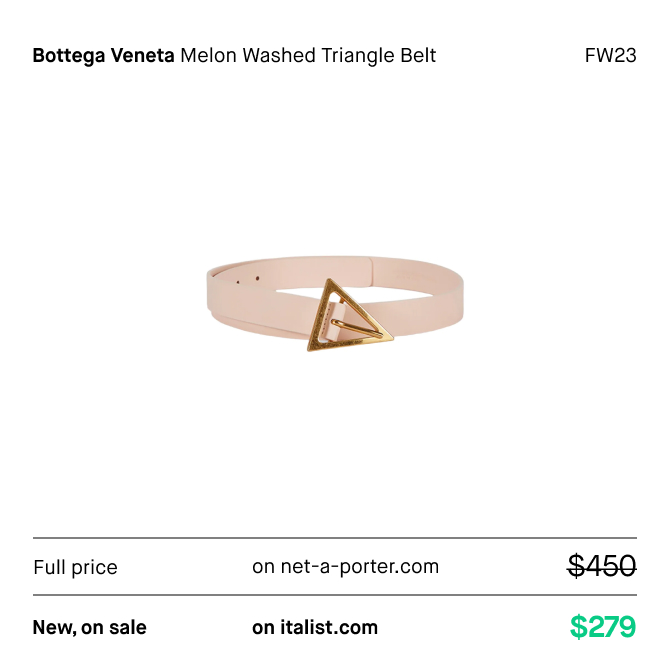Click the buckle's gold prong pin

point(357,329)
